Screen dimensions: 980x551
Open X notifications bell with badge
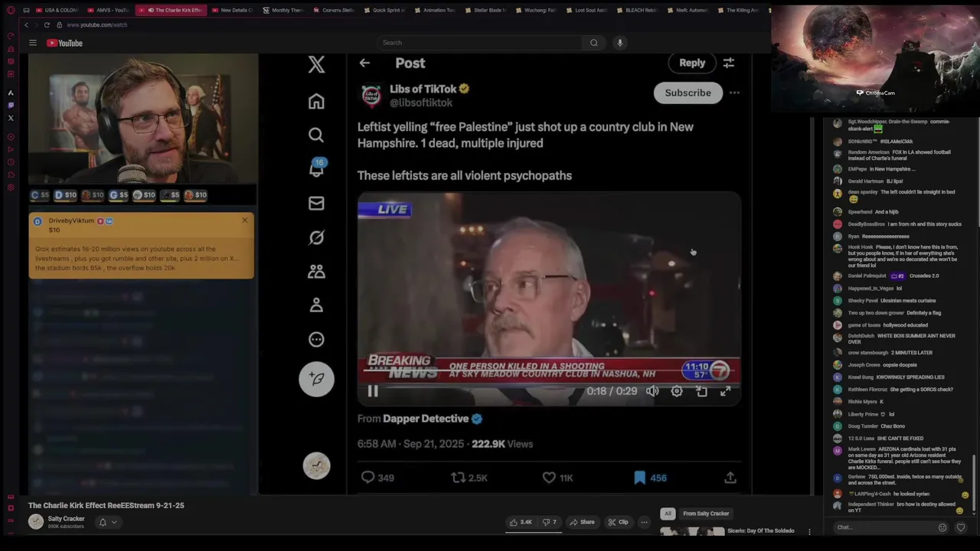point(317,168)
